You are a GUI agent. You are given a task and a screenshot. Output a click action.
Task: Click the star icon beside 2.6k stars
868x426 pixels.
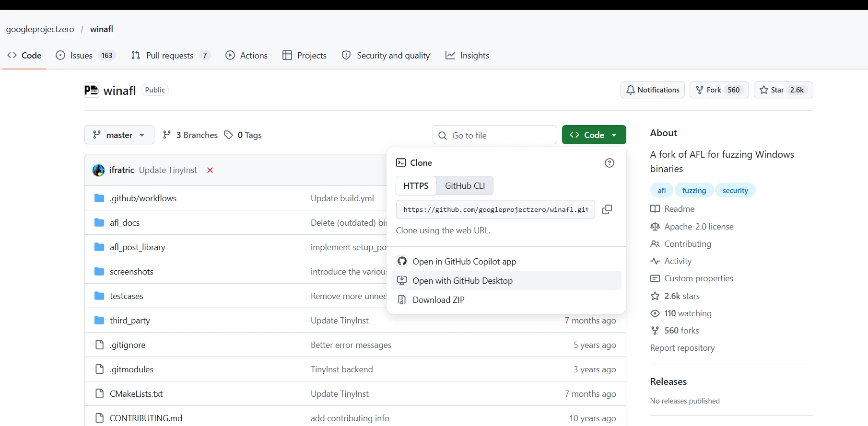click(x=655, y=296)
